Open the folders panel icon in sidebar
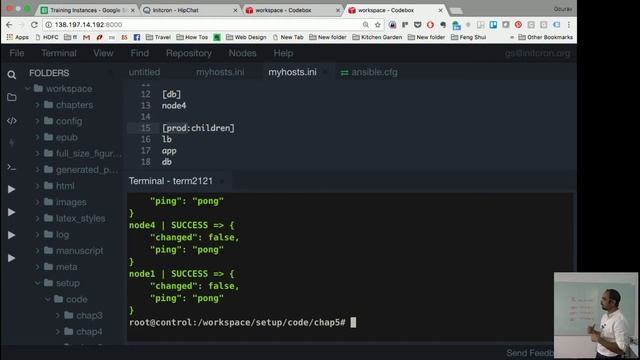This screenshot has width=640, height=360. (12, 97)
